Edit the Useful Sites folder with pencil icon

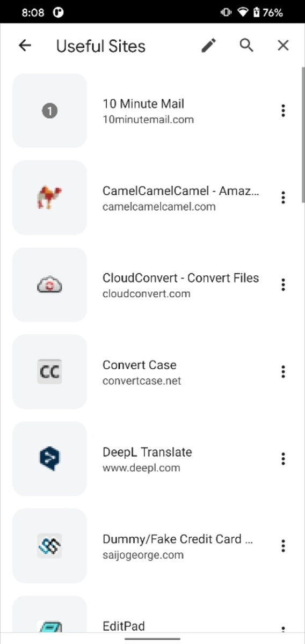209,46
